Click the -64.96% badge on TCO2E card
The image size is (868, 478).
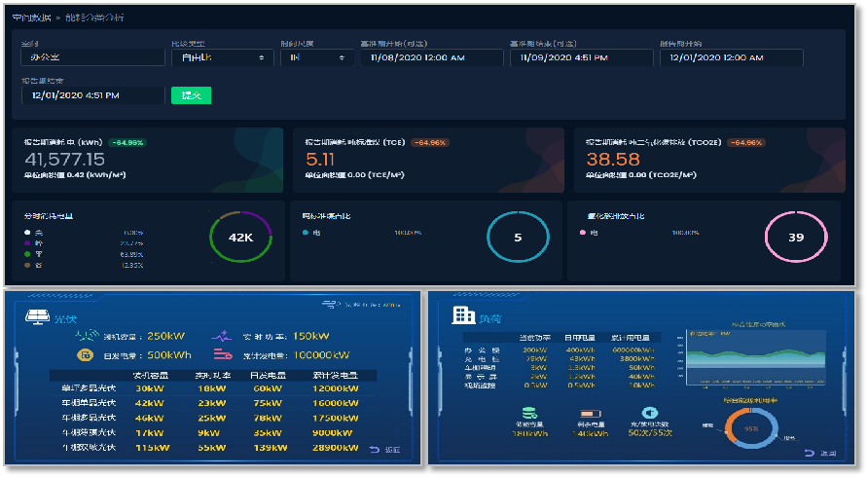[x=746, y=142]
